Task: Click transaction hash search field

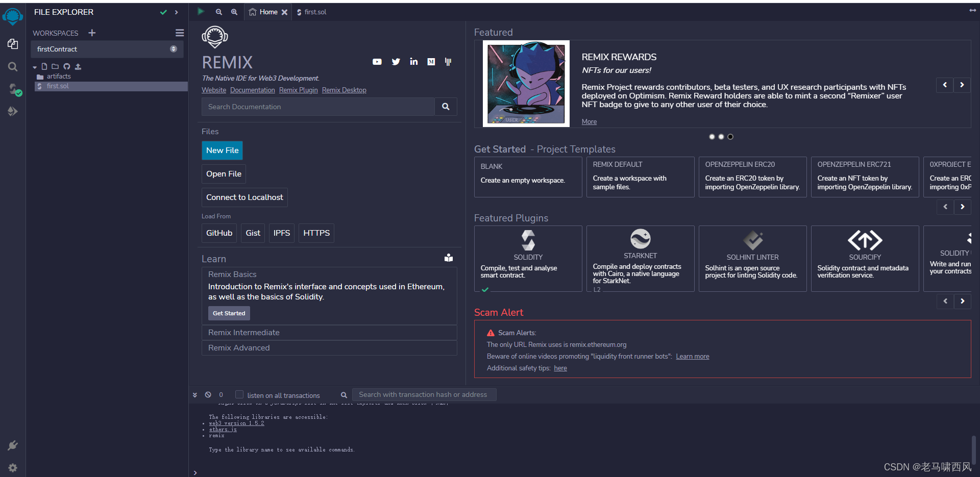Action: 424,394
